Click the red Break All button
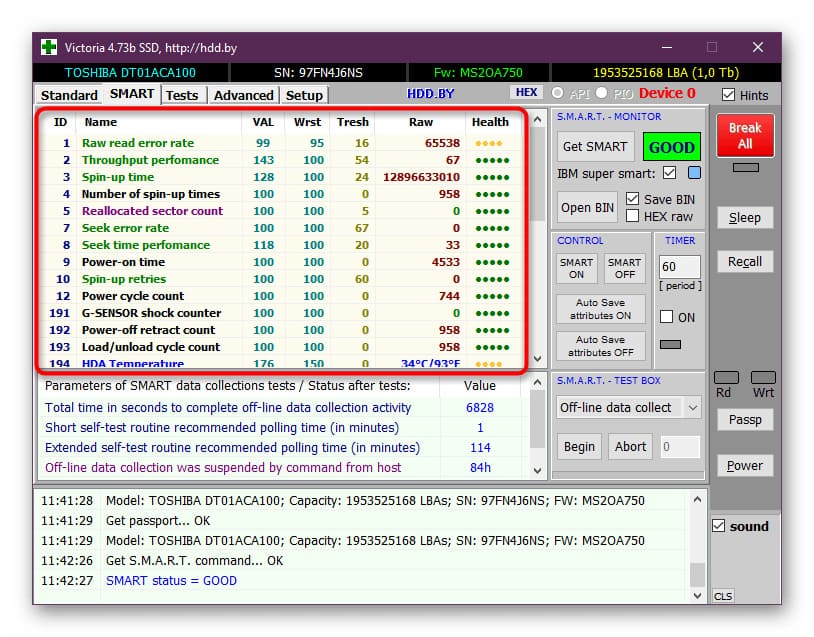The image size is (814, 637). (745, 135)
